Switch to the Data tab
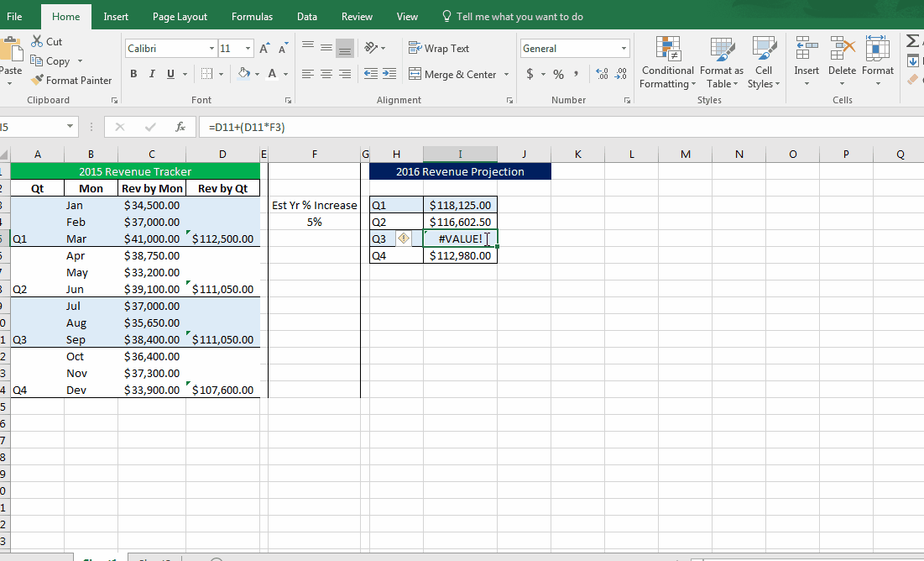Screen dimensions: 924x561 307,17
